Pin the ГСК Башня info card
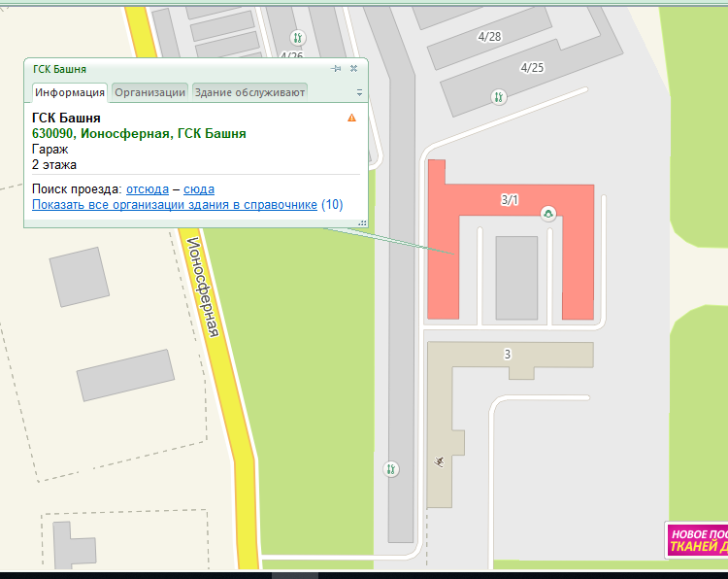 (336, 69)
